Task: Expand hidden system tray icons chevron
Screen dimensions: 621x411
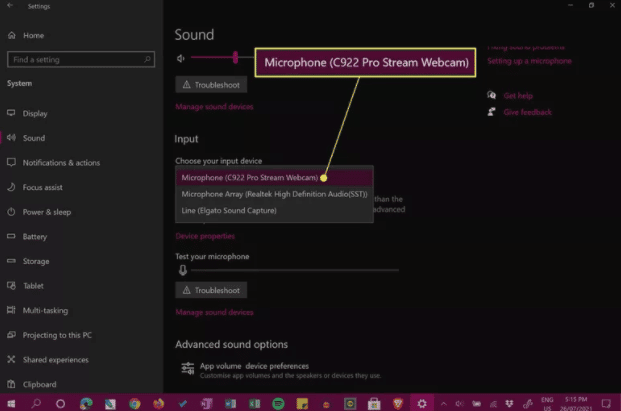Action: point(444,403)
